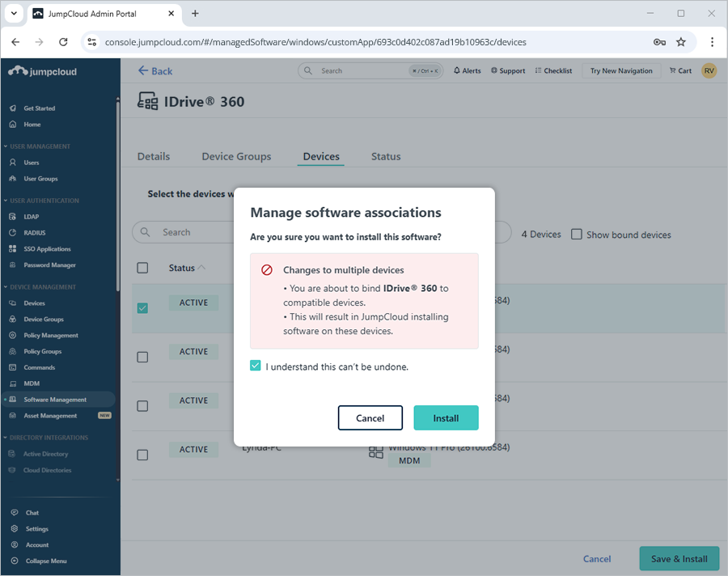Open Devices in the sidebar
Viewport: 728px width, 576px height.
click(34, 303)
